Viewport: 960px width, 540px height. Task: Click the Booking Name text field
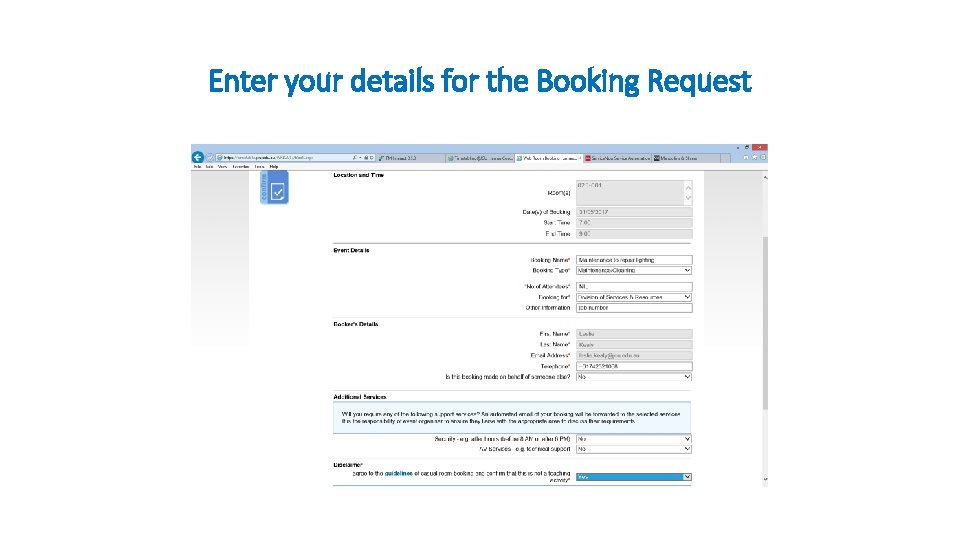point(634,260)
